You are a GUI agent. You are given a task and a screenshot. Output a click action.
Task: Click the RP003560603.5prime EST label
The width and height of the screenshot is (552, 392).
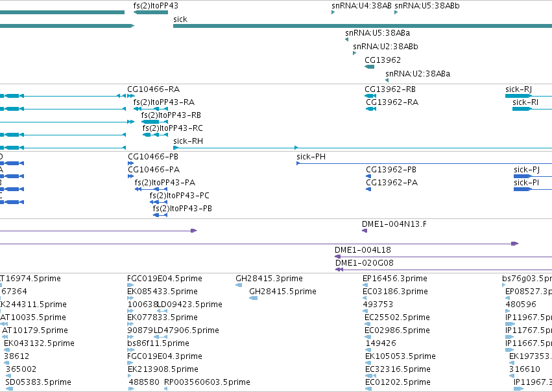click(x=208, y=382)
